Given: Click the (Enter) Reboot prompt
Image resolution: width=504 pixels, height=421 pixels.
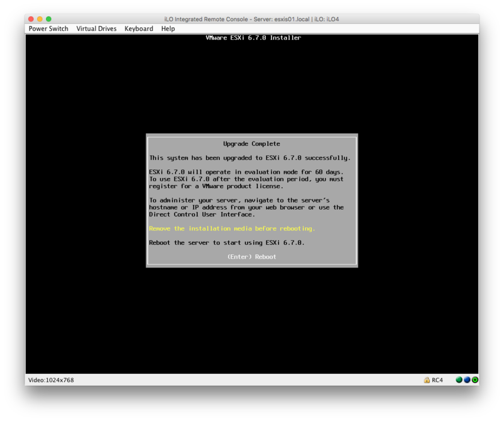Looking at the screenshot, I should [251, 257].
